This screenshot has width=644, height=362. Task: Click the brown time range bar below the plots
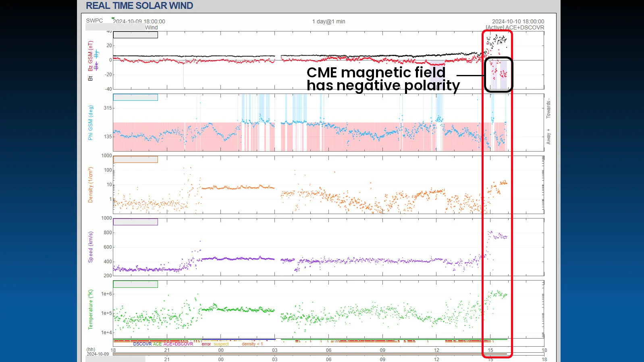310,354
